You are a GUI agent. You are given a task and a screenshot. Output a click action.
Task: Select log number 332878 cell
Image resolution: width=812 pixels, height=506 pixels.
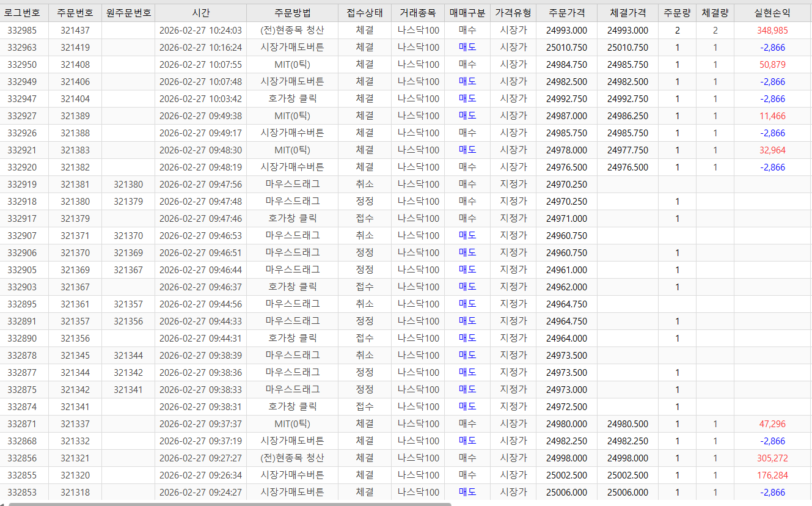22,355
